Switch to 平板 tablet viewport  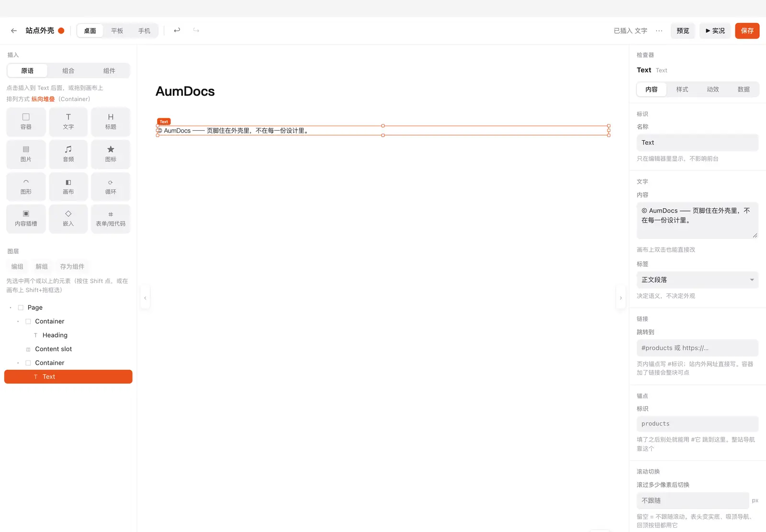point(117,31)
